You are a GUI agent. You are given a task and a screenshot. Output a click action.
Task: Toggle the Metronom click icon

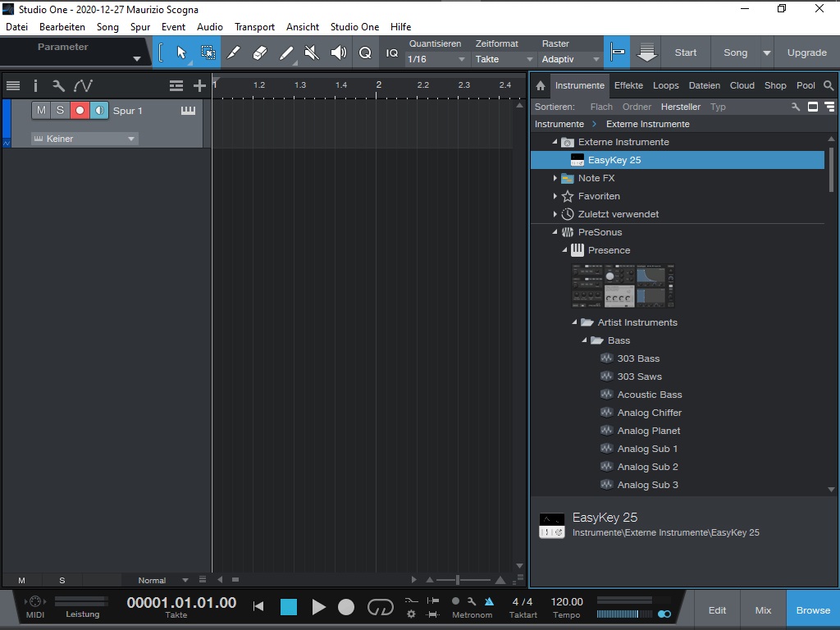coord(489,601)
